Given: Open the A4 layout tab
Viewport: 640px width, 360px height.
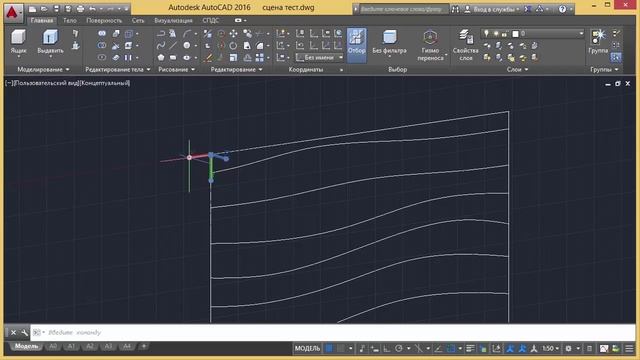Looking at the screenshot, I should tap(127, 347).
